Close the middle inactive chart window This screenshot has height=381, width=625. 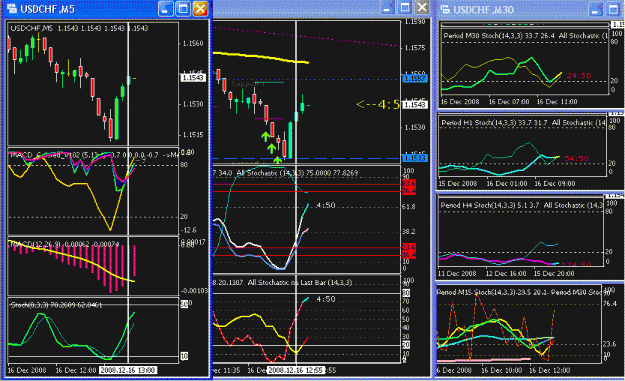click(422, 8)
